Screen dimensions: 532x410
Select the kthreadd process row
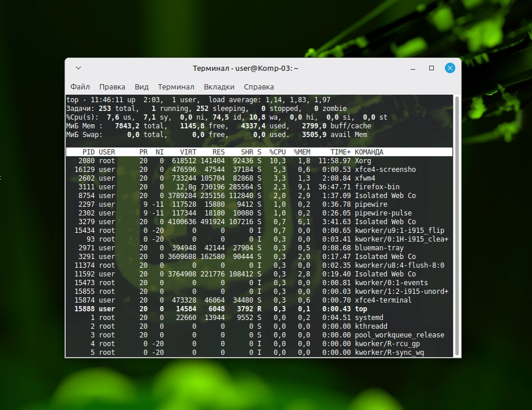click(x=259, y=326)
